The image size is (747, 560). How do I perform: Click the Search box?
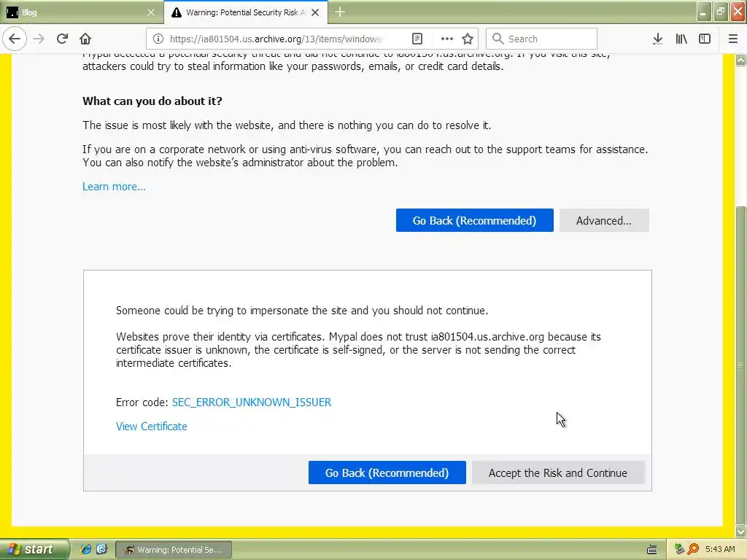pos(541,39)
